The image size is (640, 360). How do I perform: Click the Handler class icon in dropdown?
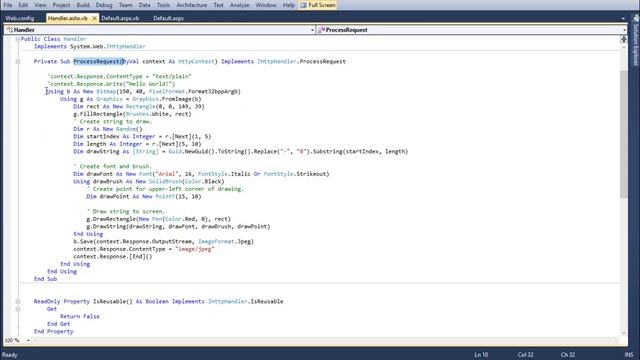coord(9,30)
